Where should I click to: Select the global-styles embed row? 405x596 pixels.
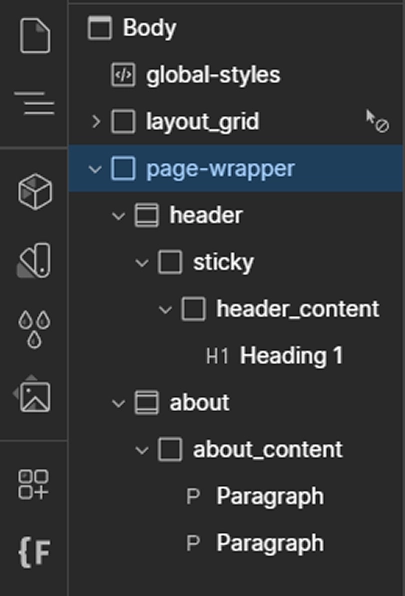(x=236, y=75)
